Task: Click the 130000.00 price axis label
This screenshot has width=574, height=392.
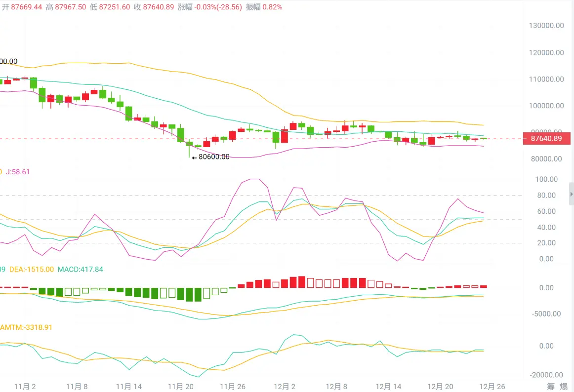Action: (x=546, y=26)
